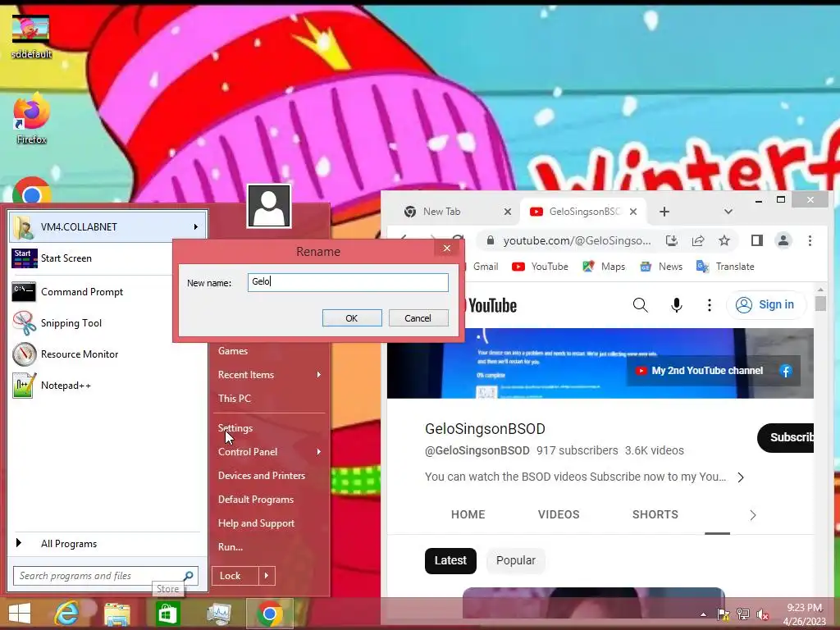Screen dimensions: 840x630
Task: Open the channel SHORTS tab
Action: click(655, 515)
